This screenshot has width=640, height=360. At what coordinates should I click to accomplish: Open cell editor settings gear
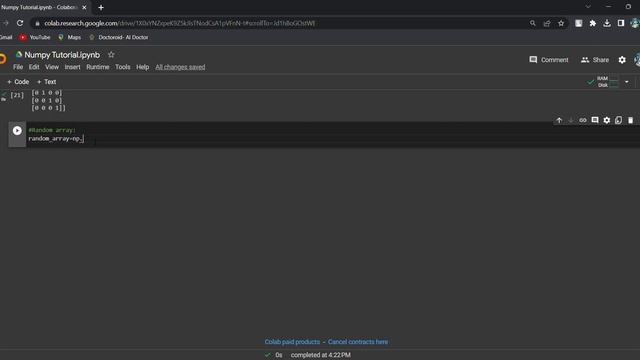[607, 120]
